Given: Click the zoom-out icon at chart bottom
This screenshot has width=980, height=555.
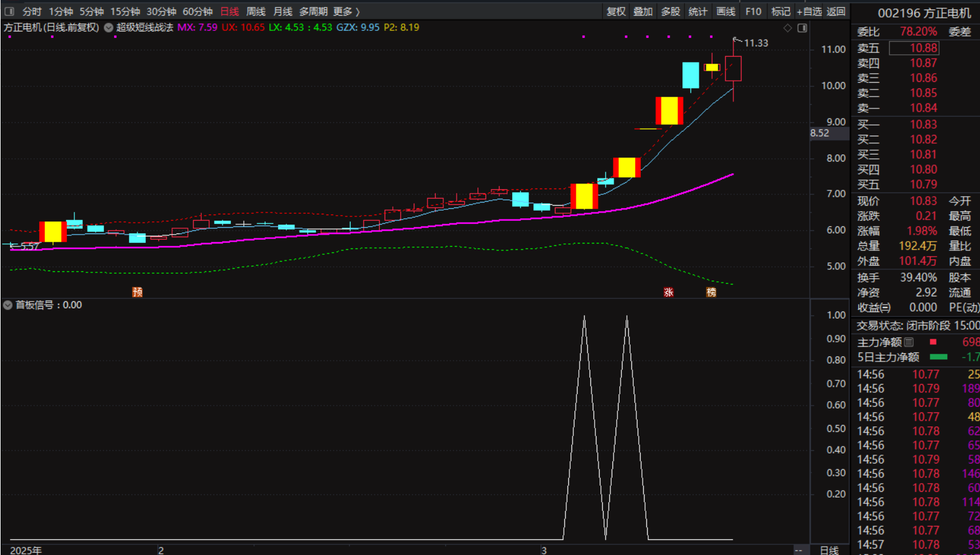Looking at the screenshot, I should (x=798, y=550).
